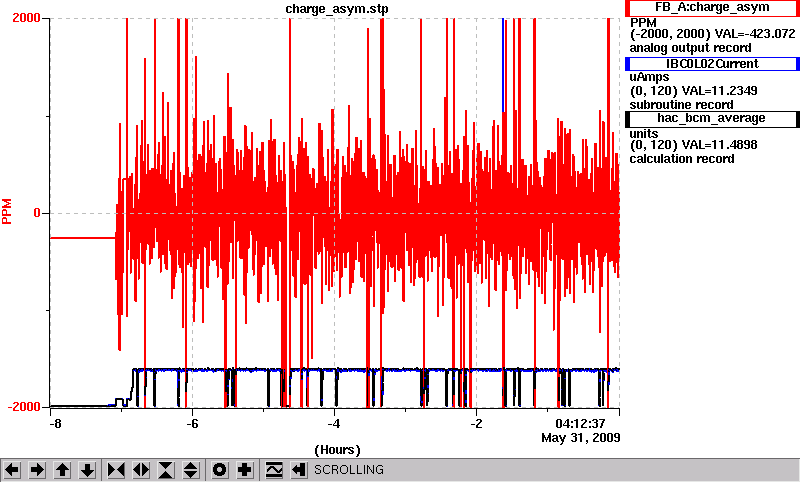
Task: Click the May 31, 2009 date label
Action: [x=581, y=438]
